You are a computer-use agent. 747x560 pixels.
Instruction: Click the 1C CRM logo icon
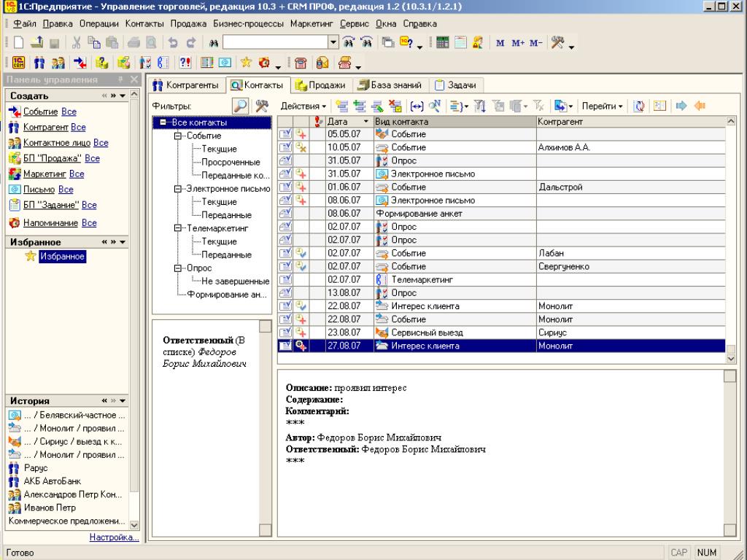coord(18,63)
